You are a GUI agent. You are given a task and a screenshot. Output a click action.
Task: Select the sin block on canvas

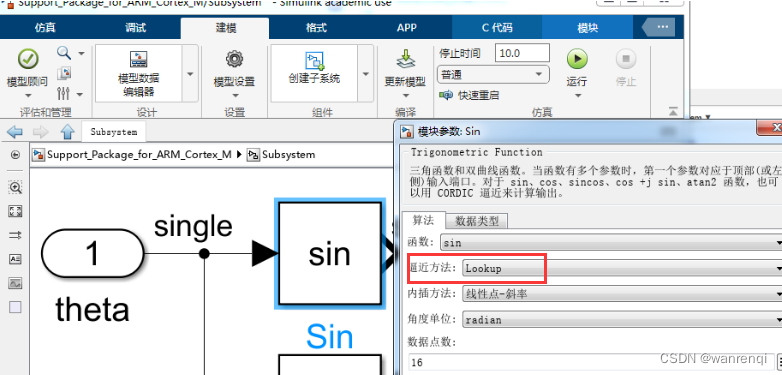(x=330, y=254)
